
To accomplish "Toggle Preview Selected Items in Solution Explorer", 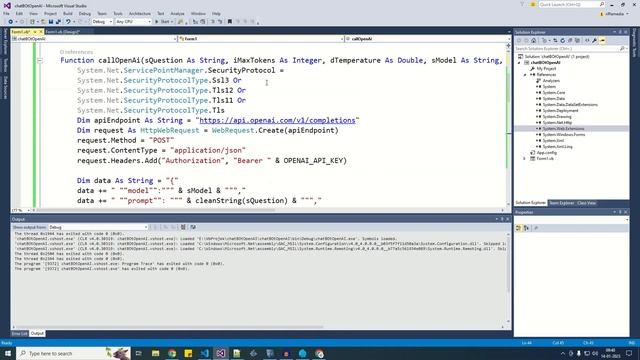I will 602,40.
